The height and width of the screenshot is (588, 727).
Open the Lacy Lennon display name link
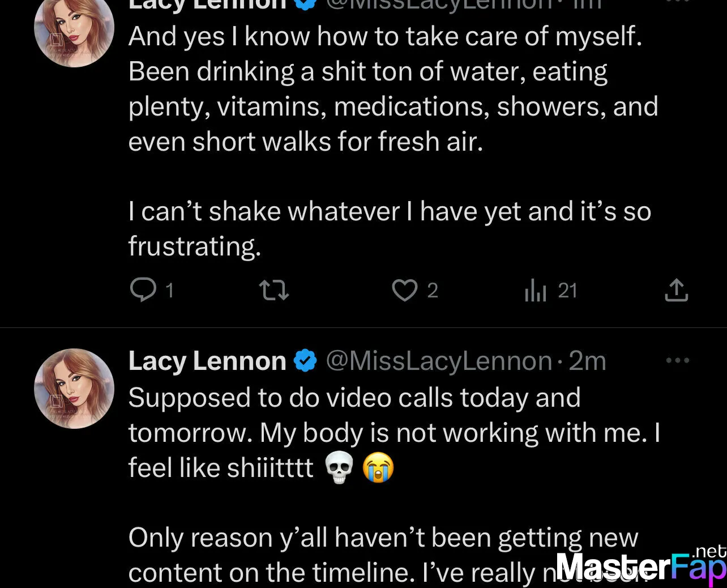pyautogui.click(x=207, y=361)
